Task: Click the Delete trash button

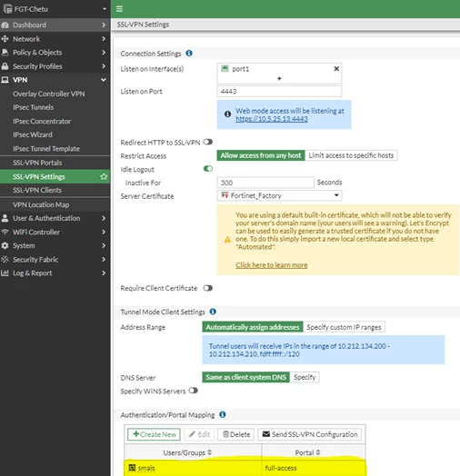Action: point(236,434)
